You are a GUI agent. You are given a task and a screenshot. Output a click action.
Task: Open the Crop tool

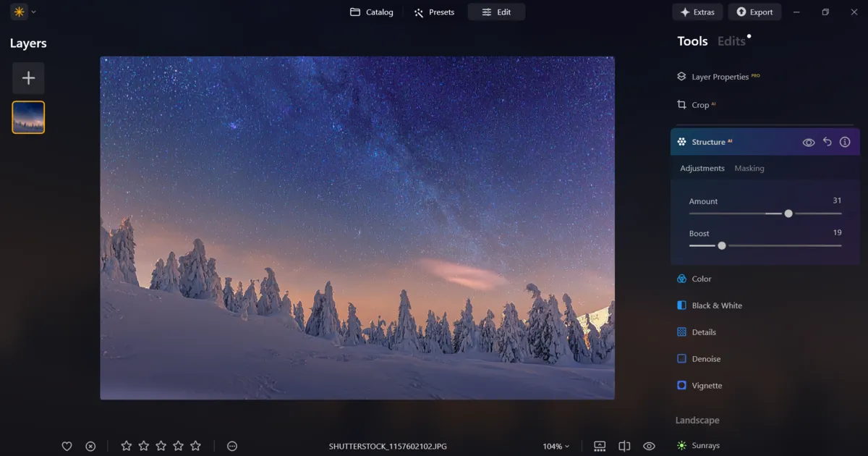[x=699, y=105]
